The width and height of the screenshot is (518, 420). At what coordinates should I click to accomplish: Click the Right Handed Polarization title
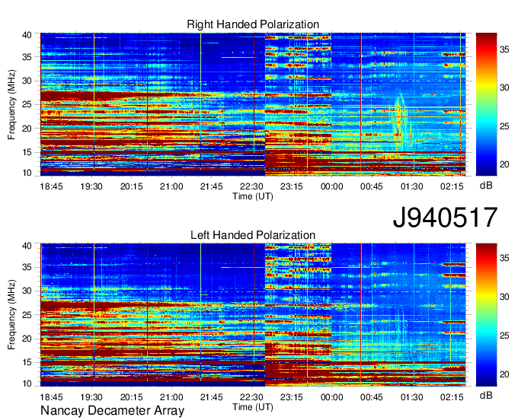point(253,24)
